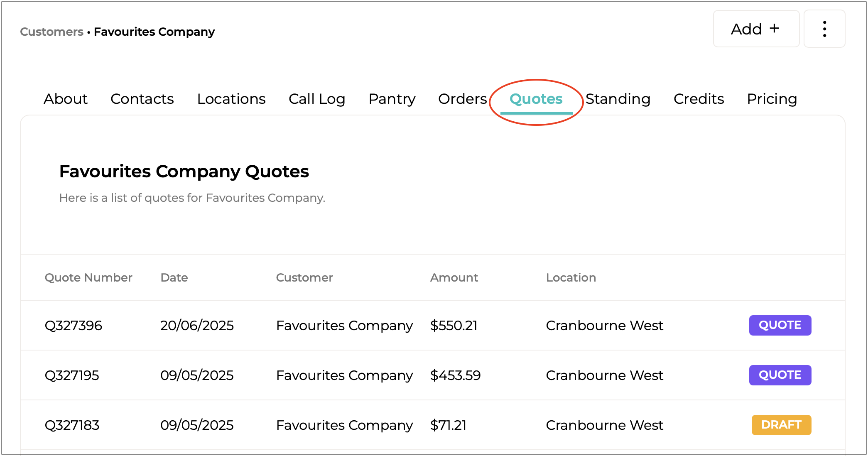Go to the Standing tab

[x=618, y=99]
